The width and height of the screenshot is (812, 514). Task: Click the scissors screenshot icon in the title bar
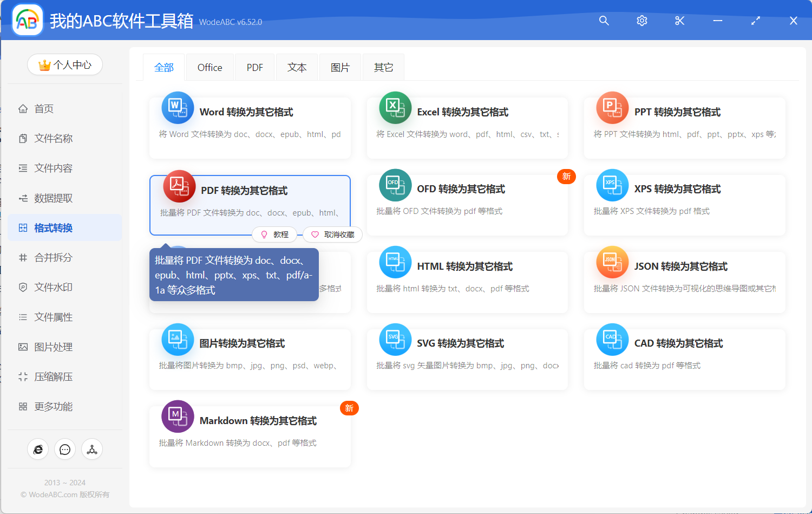679,21
